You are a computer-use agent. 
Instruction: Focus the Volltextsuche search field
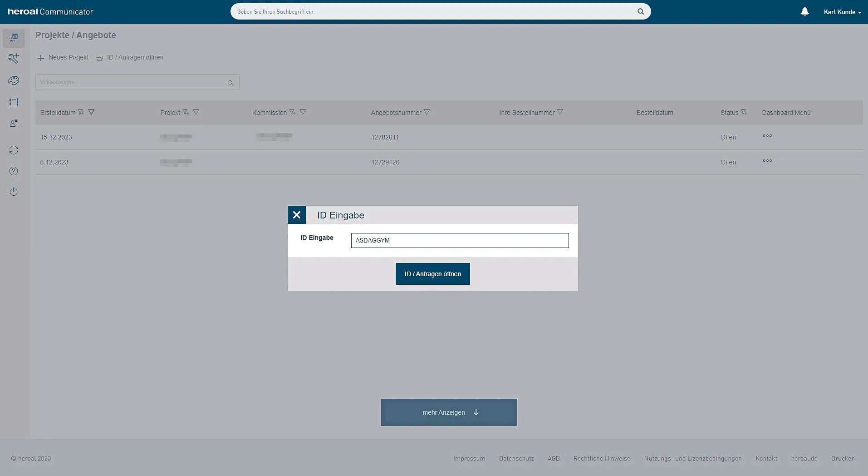(132, 82)
